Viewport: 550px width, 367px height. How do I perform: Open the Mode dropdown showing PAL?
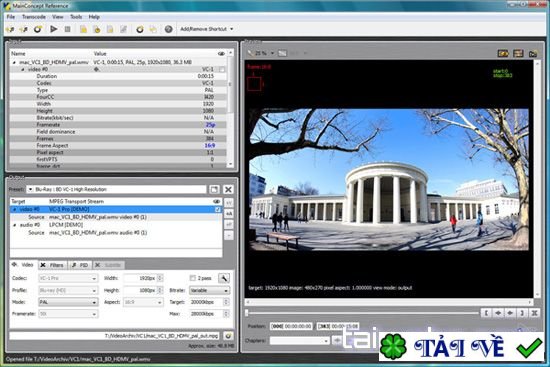click(68, 302)
